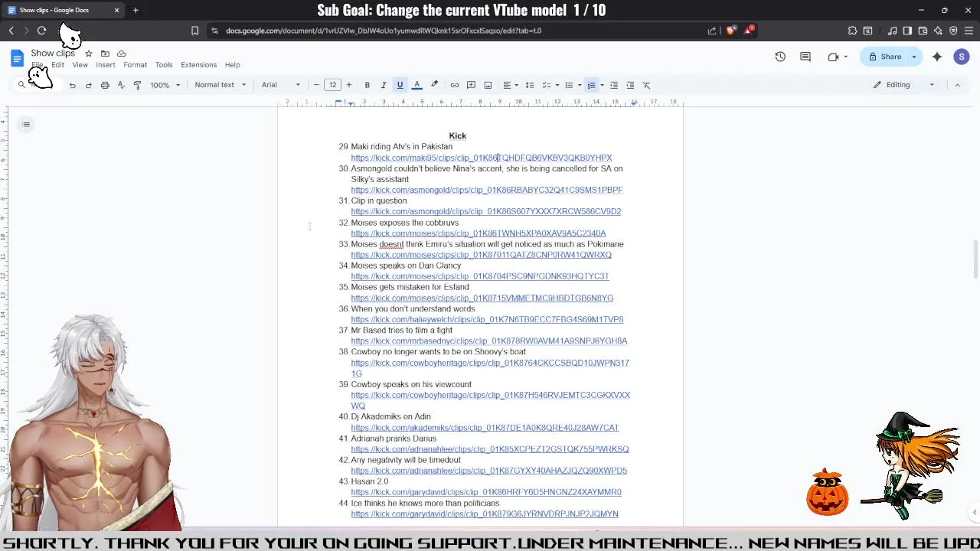Decrease the paragraph indent
This screenshot has width=980, height=551.
(x=613, y=85)
